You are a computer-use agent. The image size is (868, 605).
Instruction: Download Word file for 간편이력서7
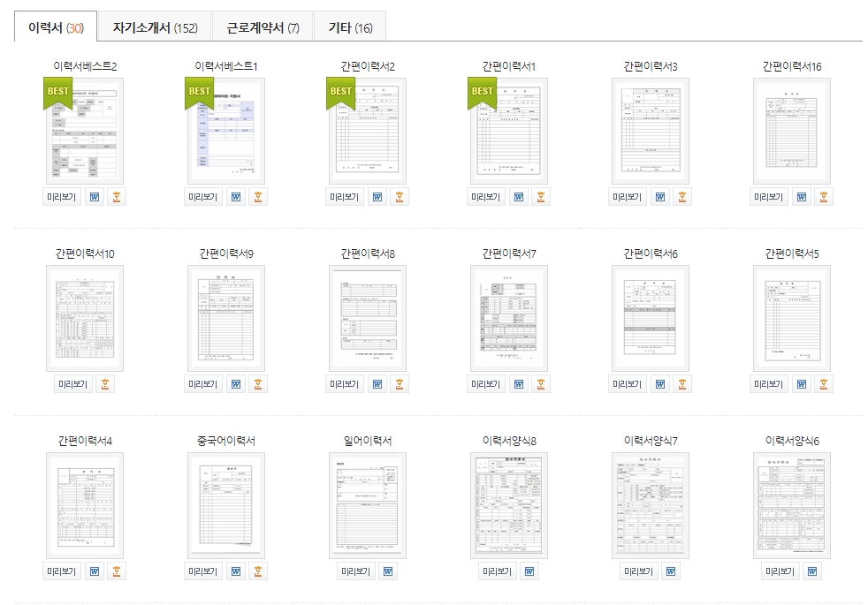click(x=519, y=384)
